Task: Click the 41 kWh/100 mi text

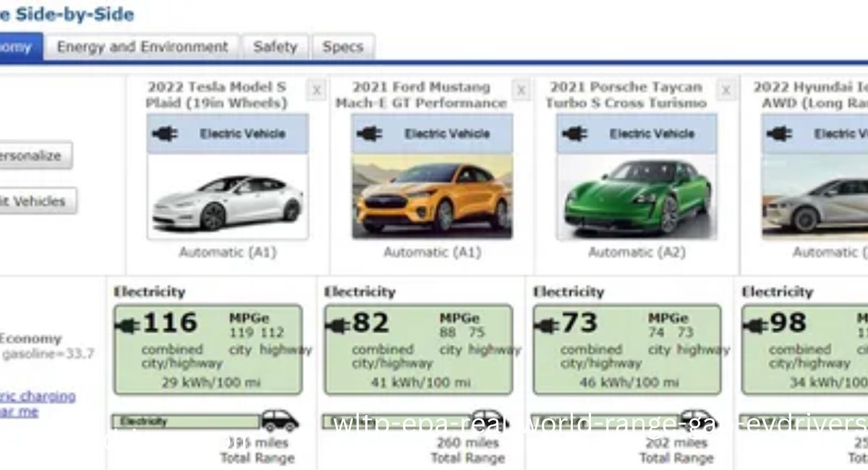Action: click(420, 382)
